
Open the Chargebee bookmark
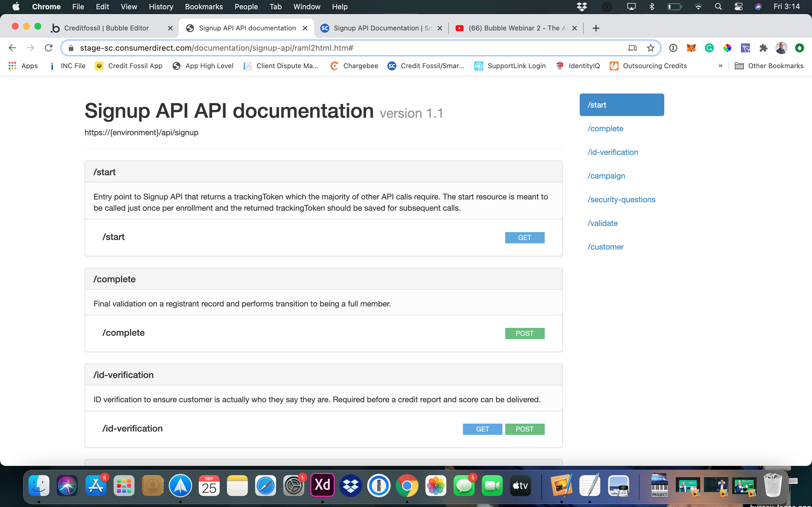click(354, 66)
